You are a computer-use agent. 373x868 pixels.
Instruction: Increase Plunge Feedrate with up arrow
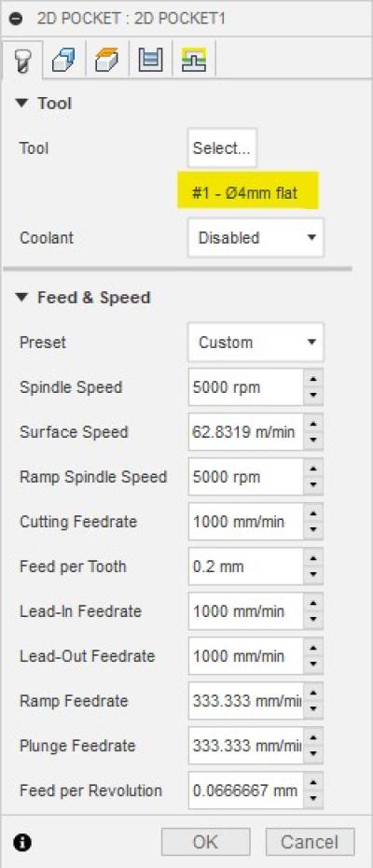(313, 738)
